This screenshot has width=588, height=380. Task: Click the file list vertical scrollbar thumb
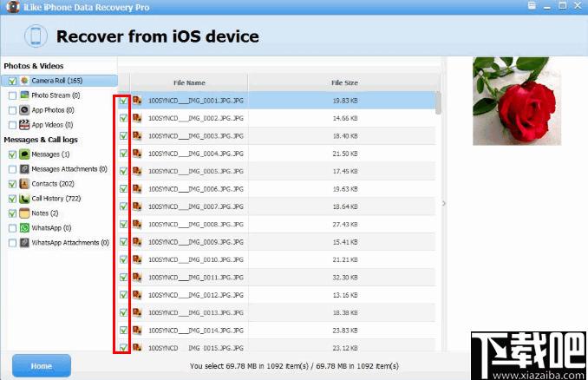(x=438, y=102)
